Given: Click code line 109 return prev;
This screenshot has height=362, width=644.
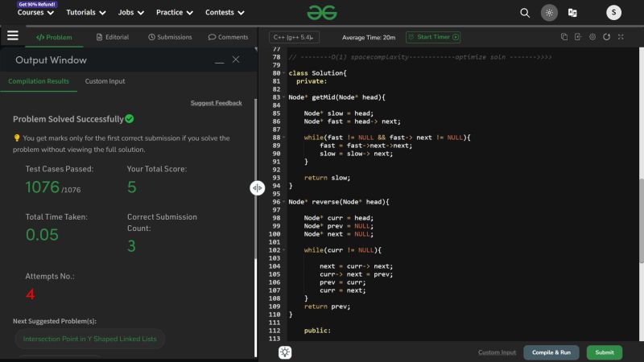Looking at the screenshot, I should (x=327, y=306).
